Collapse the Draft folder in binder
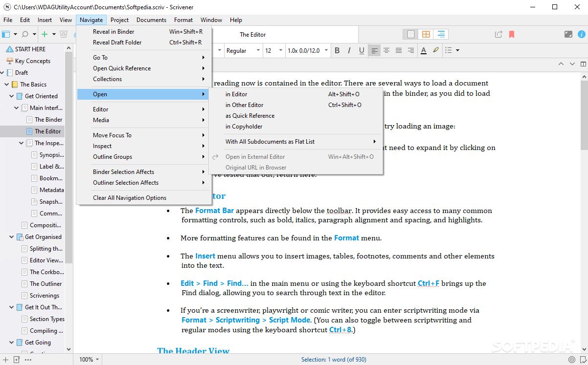 2,73
